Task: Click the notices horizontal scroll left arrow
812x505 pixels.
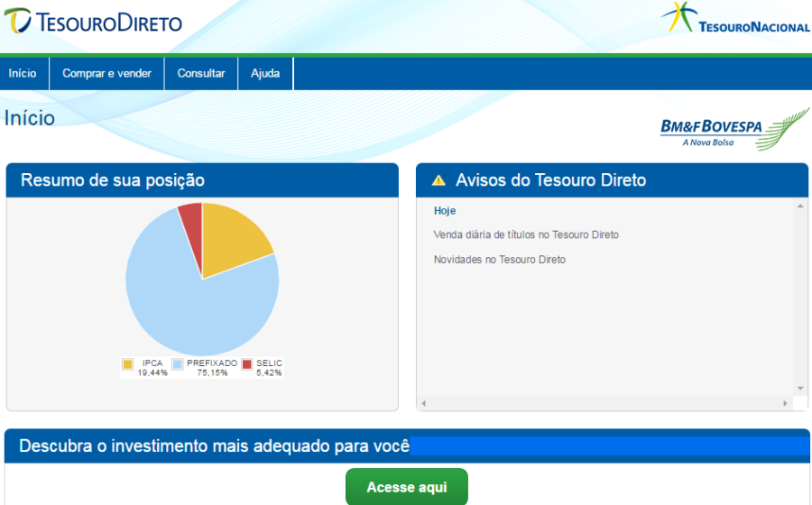Action: point(424,403)
